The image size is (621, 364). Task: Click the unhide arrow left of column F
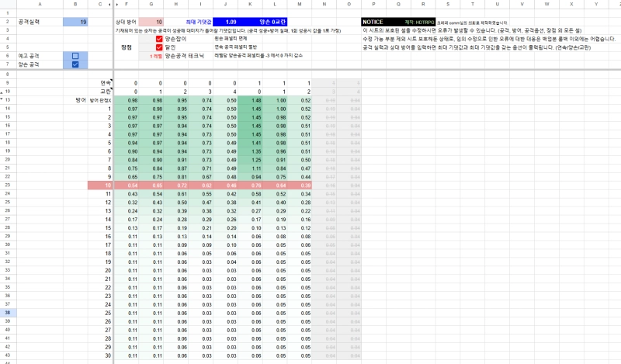click(117, 4)
